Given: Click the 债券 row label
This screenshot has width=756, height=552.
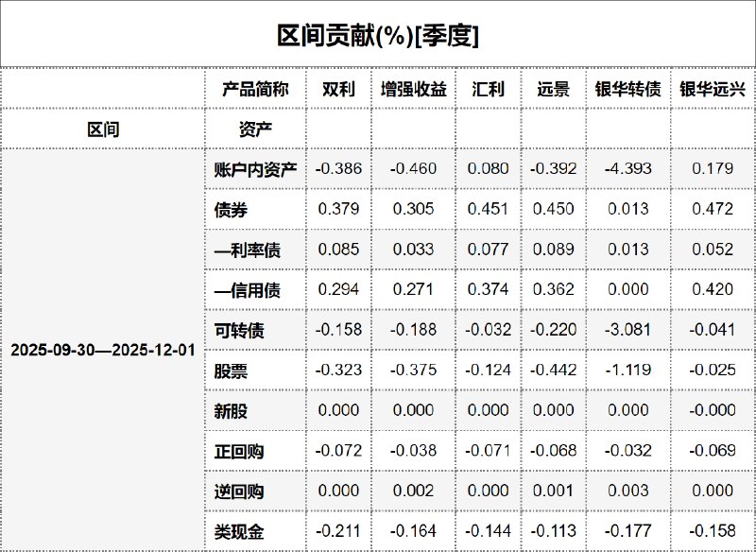Looking at the screenshot, I should point(231,210).
